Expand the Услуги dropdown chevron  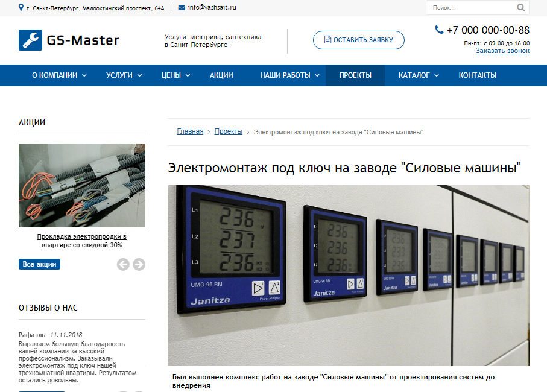click(x=139, y=75)
